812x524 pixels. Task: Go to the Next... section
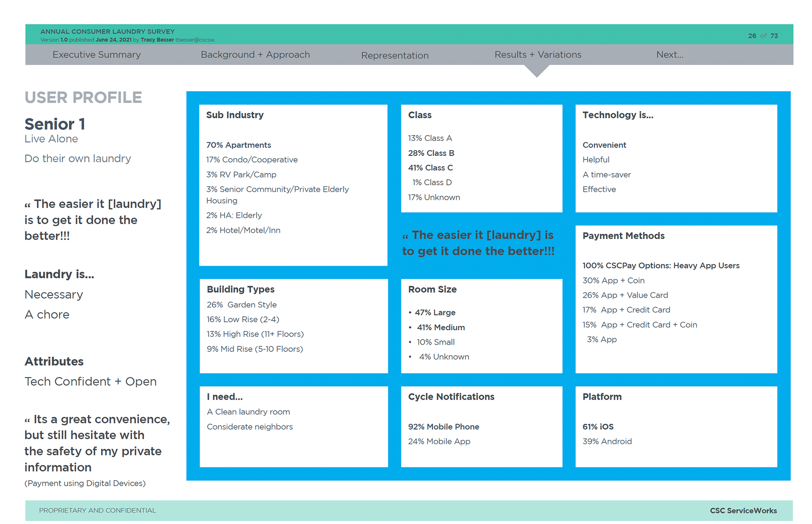coord(669,55)
